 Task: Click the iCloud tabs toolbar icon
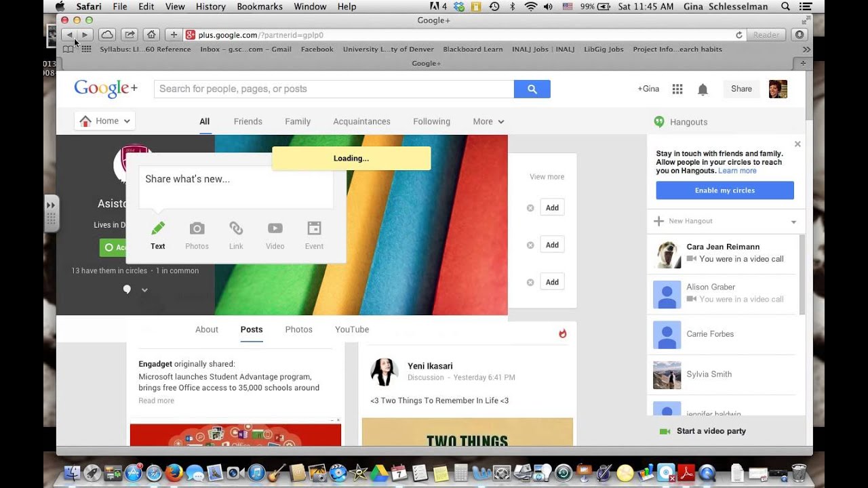point(107,35)
